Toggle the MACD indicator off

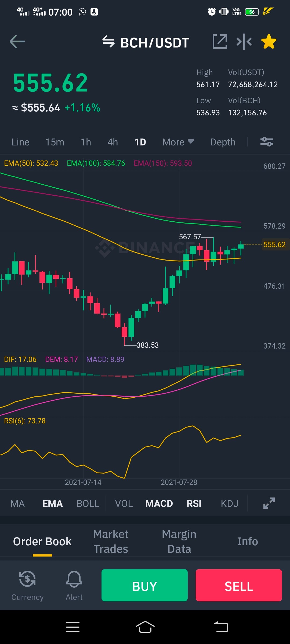point(159,504)
